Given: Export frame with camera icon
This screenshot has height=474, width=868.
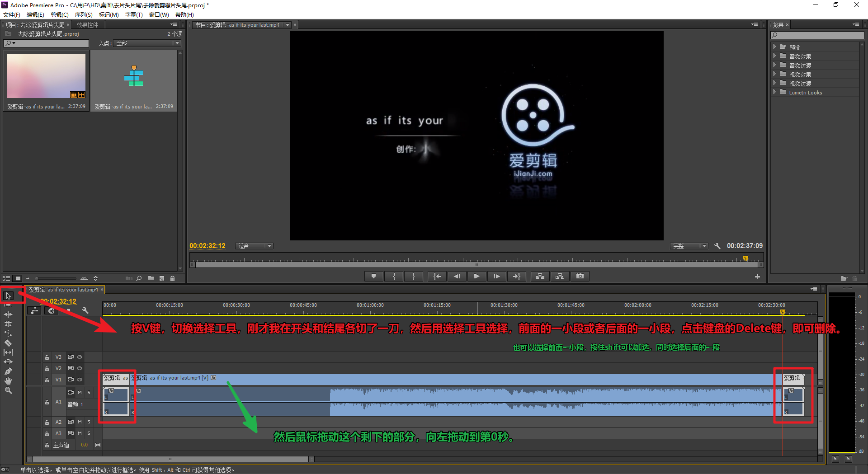Looking at the screenshot, I should click(580, 276).
